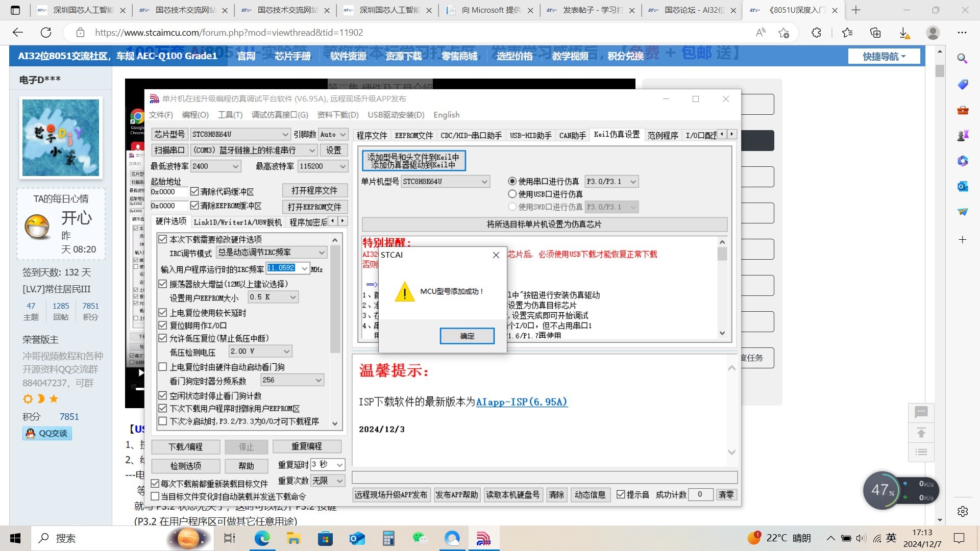
Task: Open 最高波特率 115200 dropdown
Action: (x=323, y=166)
